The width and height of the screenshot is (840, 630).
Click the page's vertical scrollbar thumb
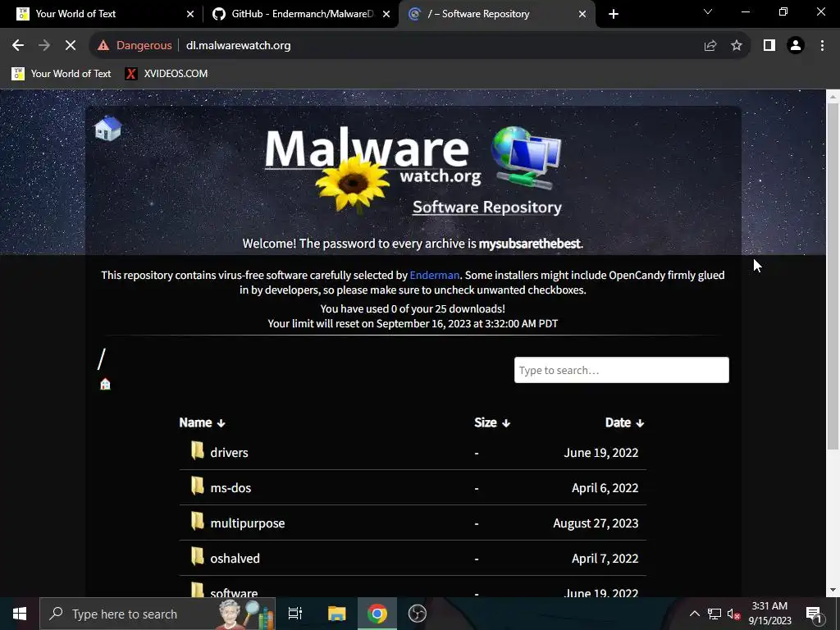click(x=833, y=276)
